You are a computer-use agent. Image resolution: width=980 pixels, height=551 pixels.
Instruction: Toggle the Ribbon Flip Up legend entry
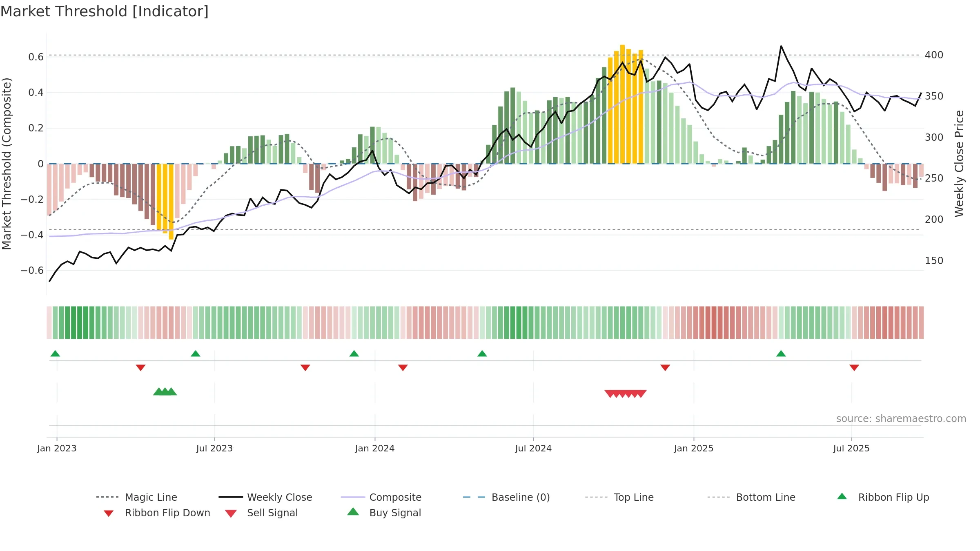883,497
